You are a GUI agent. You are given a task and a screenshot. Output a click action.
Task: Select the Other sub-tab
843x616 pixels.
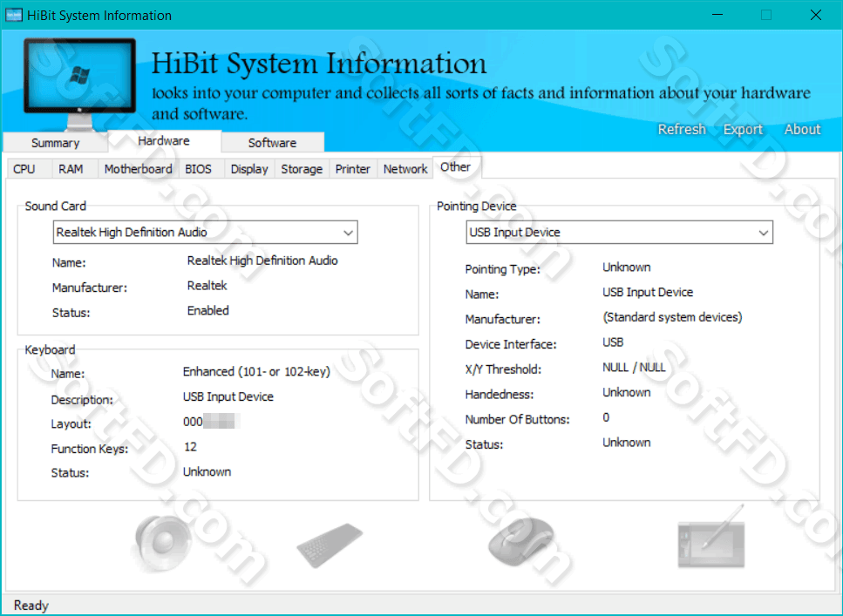tap(455, 167)
